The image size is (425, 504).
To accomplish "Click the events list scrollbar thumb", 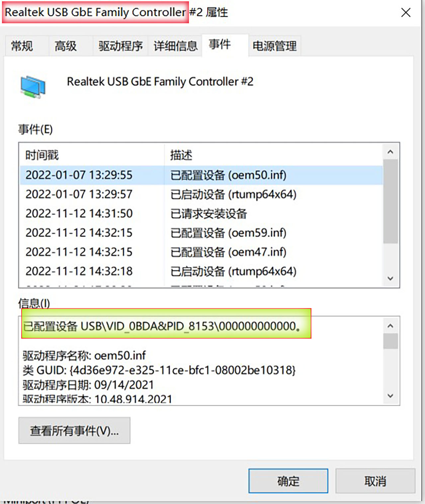I will [390, 201].
